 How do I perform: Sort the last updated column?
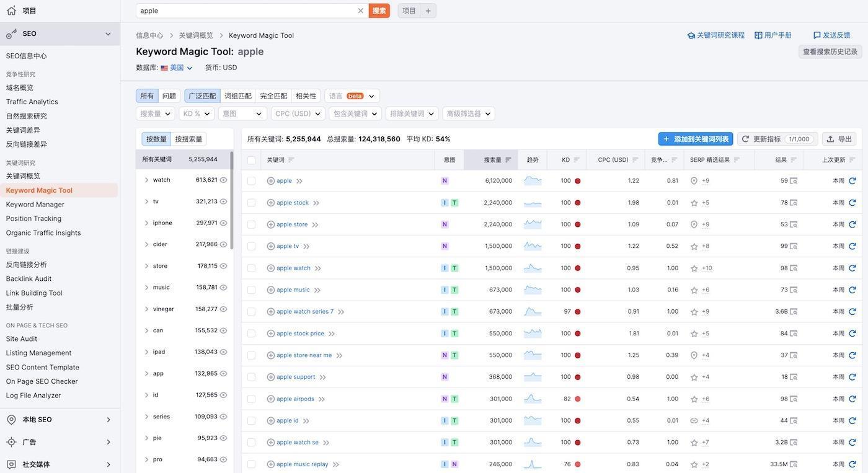pos(852,160)
